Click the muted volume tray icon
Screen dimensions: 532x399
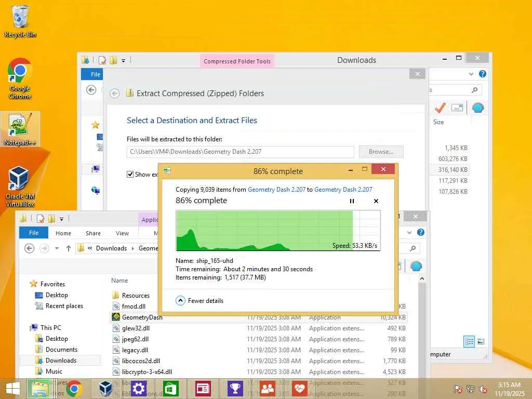pos(483,389)
